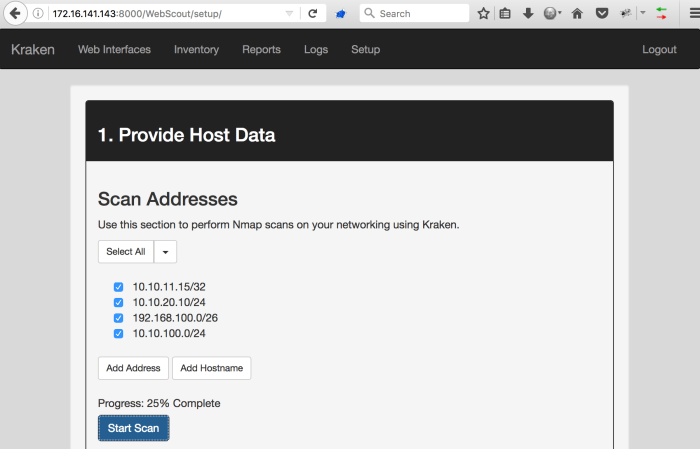Viewport: 700px width, 449px height.
Task: Click the '10.10.20.10/24' address label
Action: pos(169,303)
